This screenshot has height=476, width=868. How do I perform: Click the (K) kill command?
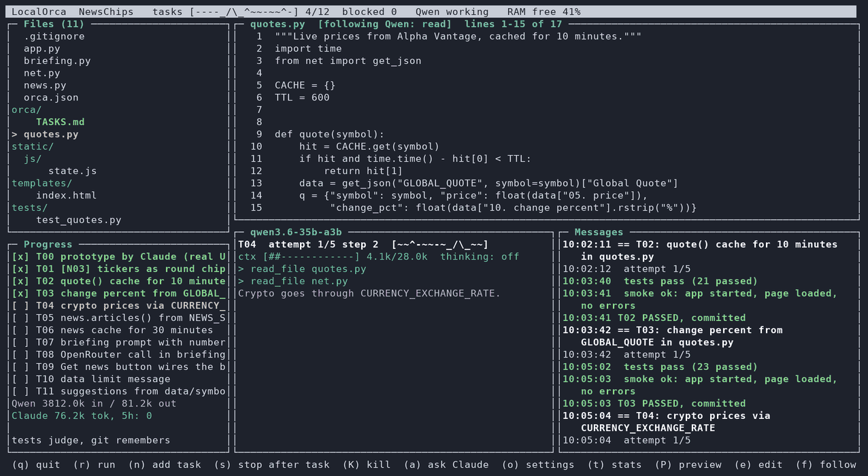[366, 464]
